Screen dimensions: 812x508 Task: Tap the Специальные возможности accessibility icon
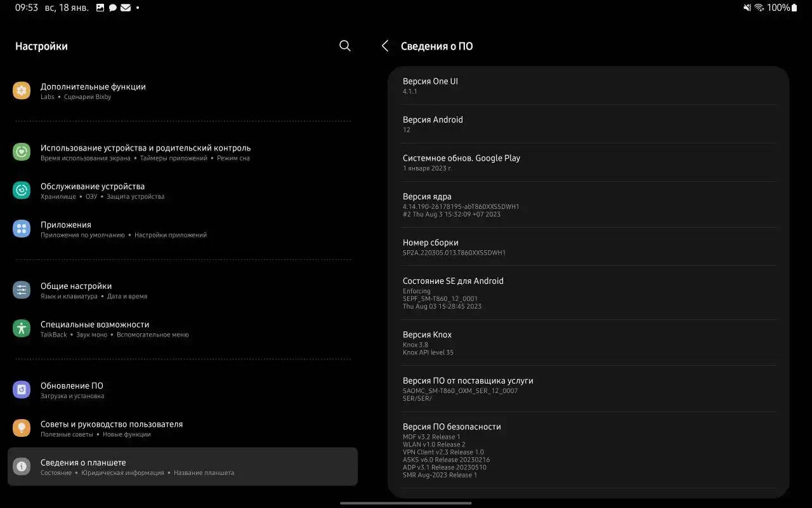coord(22,328)
